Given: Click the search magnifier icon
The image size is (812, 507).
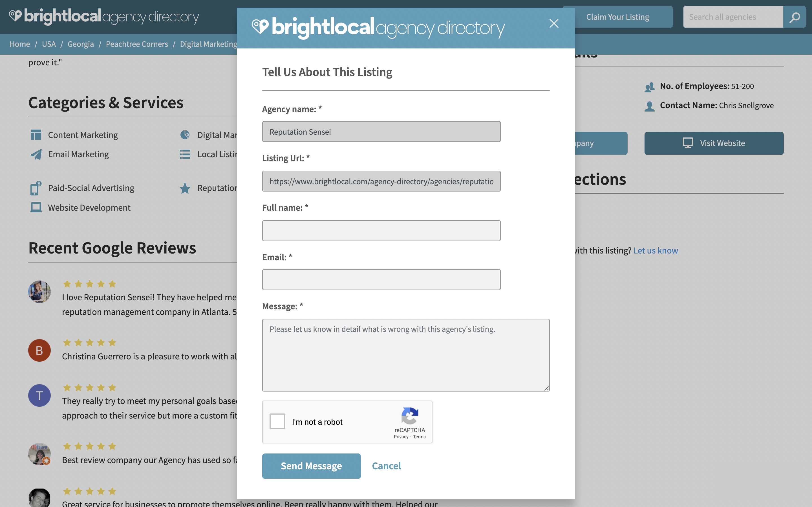Looking at the screenshot, I should coord(794,17).
